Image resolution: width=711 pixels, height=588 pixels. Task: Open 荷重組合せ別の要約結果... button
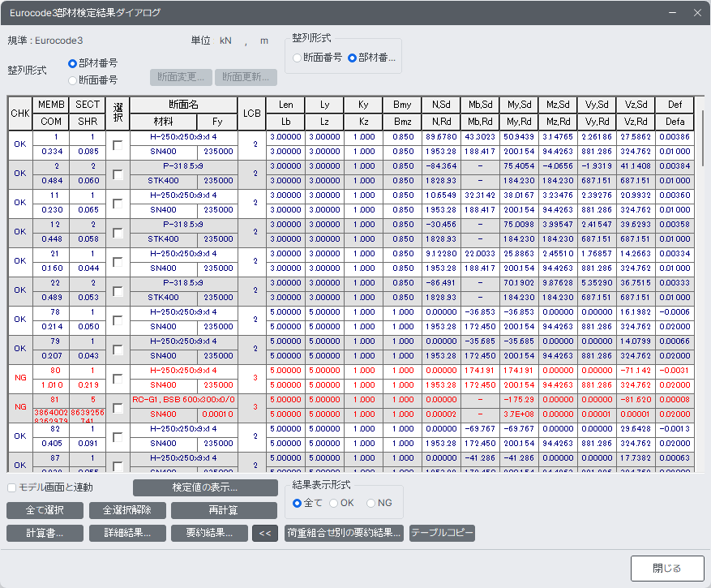(345, 533)
